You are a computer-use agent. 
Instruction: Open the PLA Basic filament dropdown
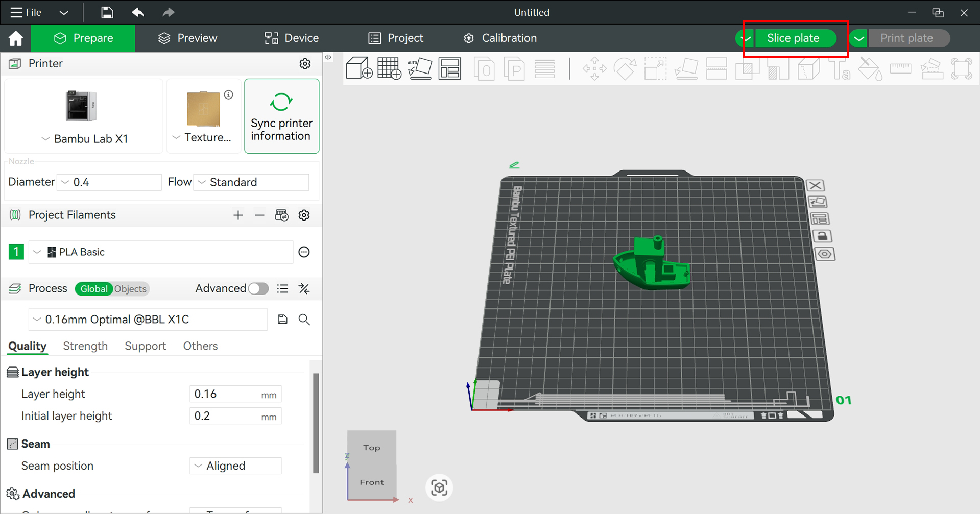(x=160, y=252)
